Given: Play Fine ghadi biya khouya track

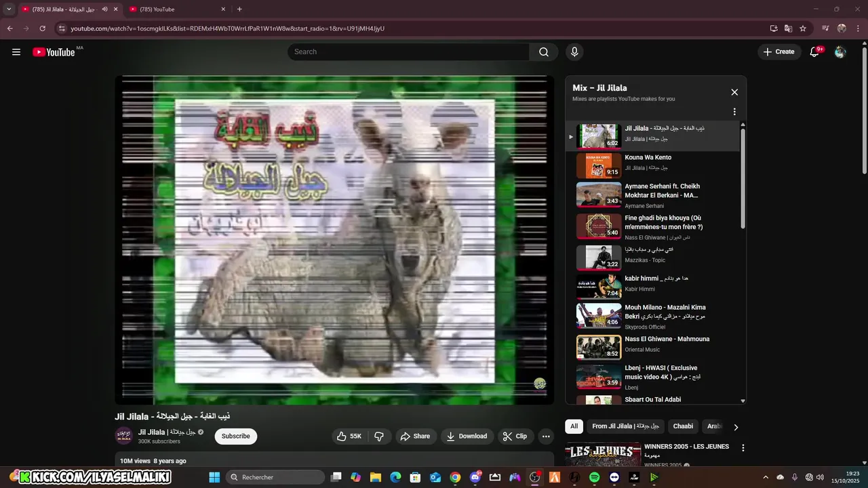Looking at the screenshot, I should pyautogui.click(x=652, y=227).
